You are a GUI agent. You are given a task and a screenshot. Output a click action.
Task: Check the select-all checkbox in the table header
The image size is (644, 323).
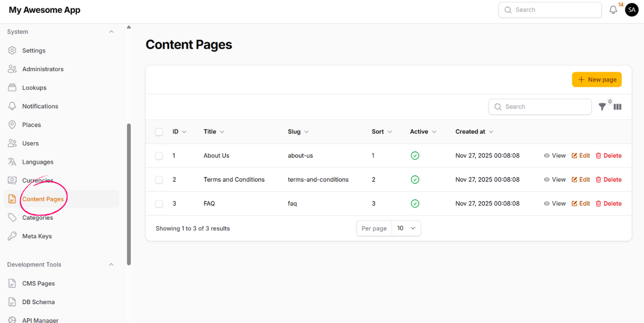pos(159,132)
